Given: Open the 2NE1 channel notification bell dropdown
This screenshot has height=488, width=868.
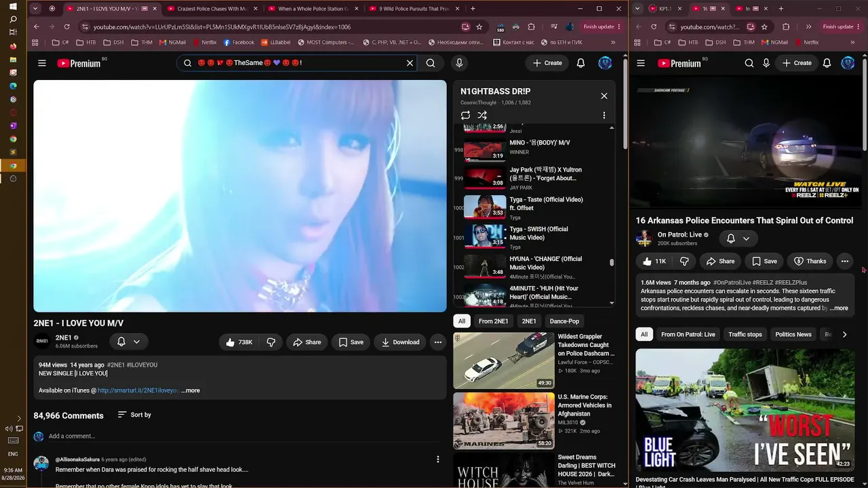Looking at the screenshot, I should [128, 342].
